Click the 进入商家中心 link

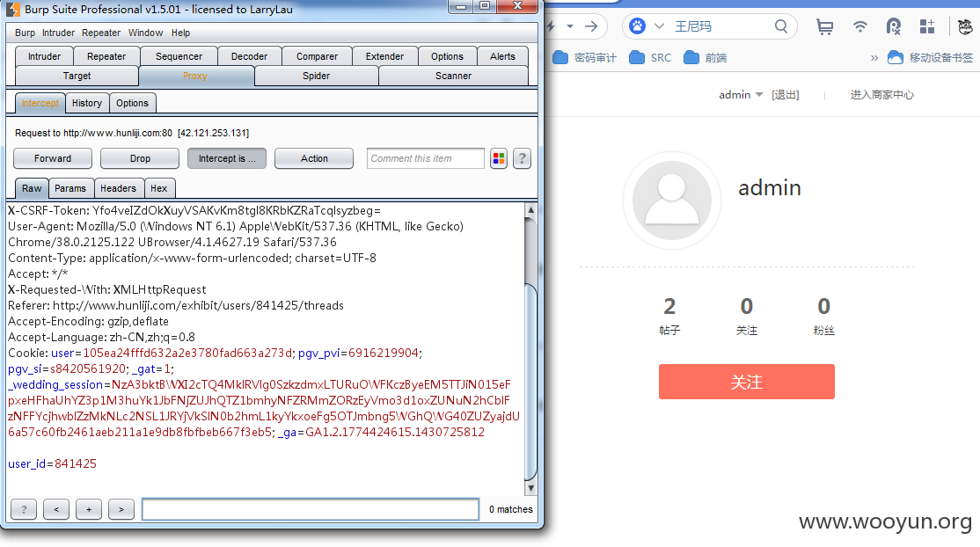pos(881,95)
